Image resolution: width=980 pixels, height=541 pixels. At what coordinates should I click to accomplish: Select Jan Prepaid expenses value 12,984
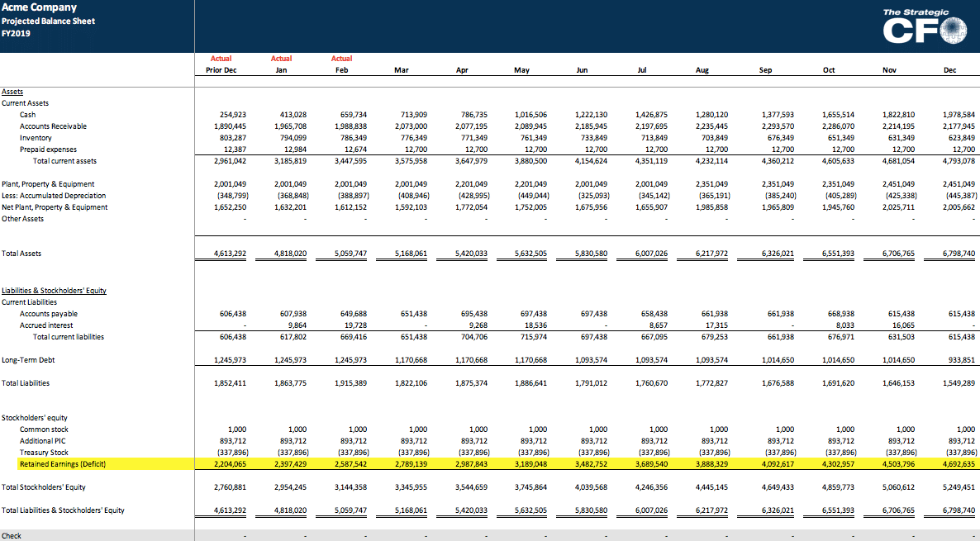tap(296, 149)
